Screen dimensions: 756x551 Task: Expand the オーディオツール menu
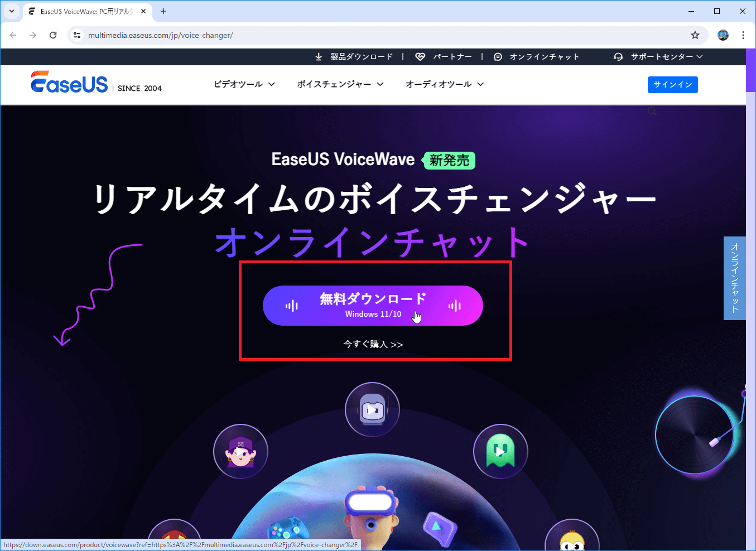[444, 84]
